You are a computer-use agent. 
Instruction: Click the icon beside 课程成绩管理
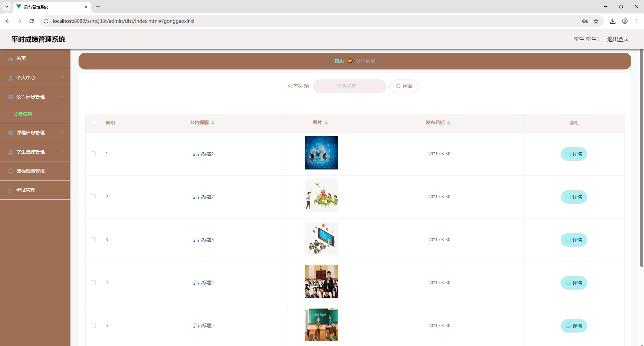(11, 171)
